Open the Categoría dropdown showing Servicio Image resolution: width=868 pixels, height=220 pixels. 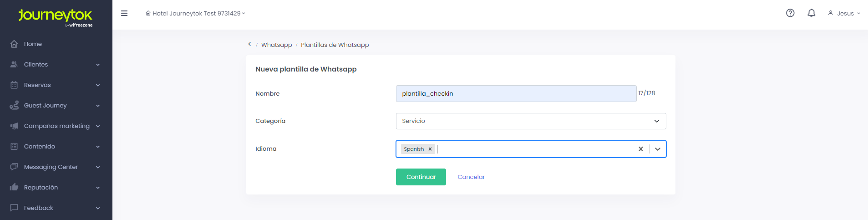[531, 121]
